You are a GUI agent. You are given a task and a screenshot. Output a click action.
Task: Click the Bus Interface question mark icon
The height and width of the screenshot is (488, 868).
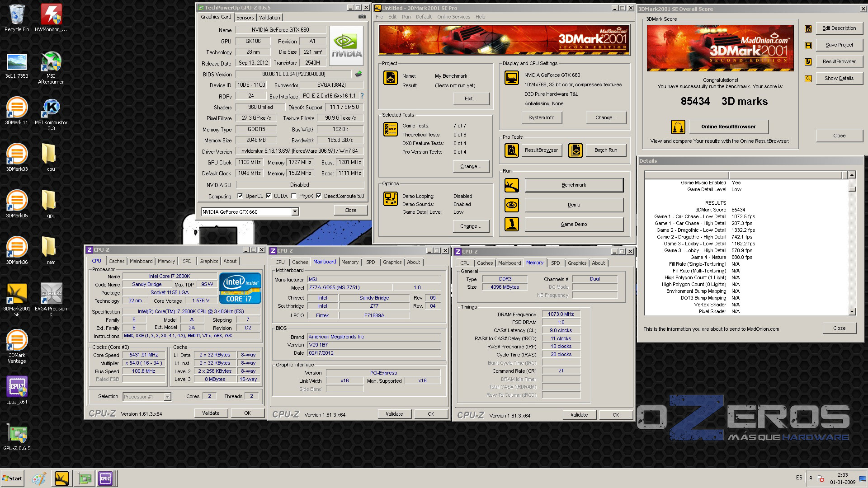[x=362, y=96]
